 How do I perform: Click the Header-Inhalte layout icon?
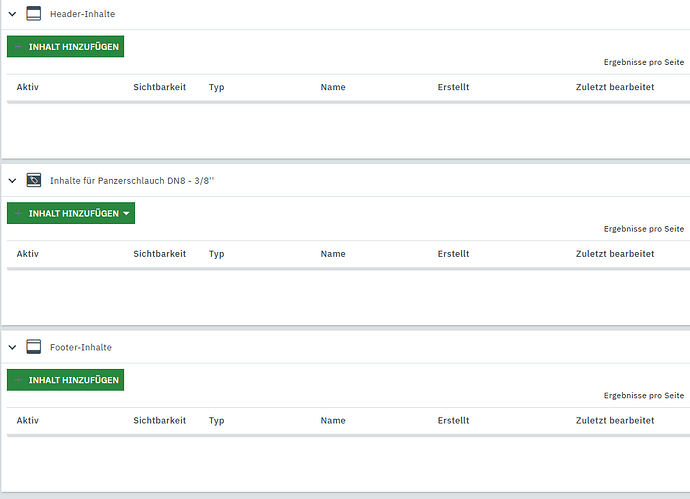[33, 14]
